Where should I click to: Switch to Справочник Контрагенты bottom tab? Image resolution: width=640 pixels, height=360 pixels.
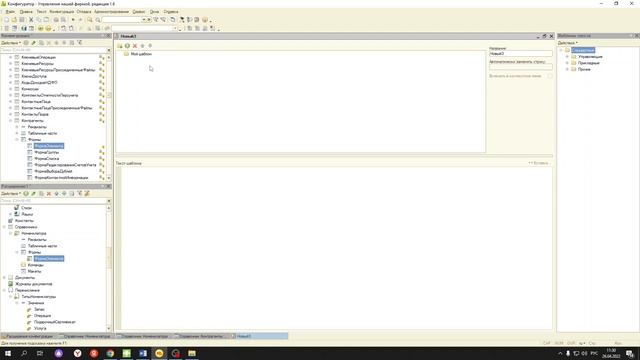201,336
